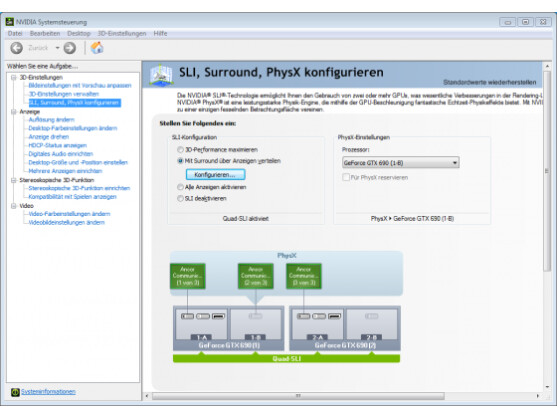Collapse the Anzeige tree node
This screenshot has width=557, height=418.
13,112
